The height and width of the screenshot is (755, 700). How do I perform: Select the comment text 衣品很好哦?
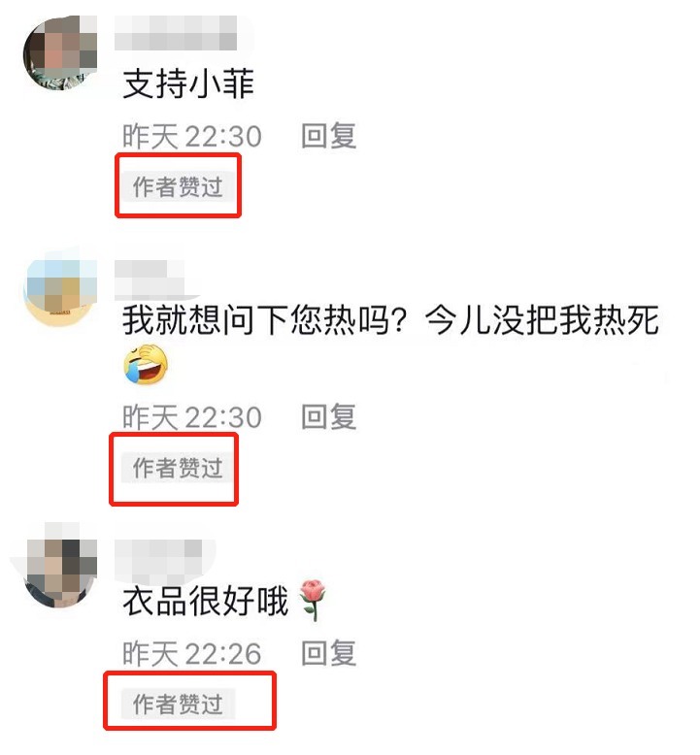tap(205, 601)
